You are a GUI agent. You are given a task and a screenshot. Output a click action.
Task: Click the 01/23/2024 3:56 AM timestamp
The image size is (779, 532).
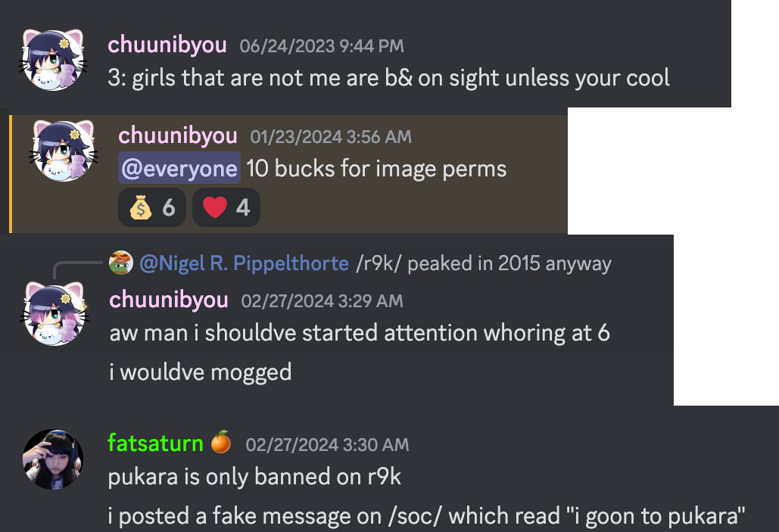(x=331, y=137)
